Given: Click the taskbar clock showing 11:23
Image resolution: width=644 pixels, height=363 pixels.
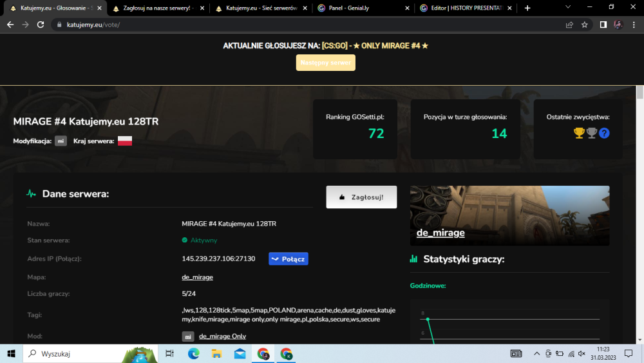Looking at the screenshot, I should point(603,353).
